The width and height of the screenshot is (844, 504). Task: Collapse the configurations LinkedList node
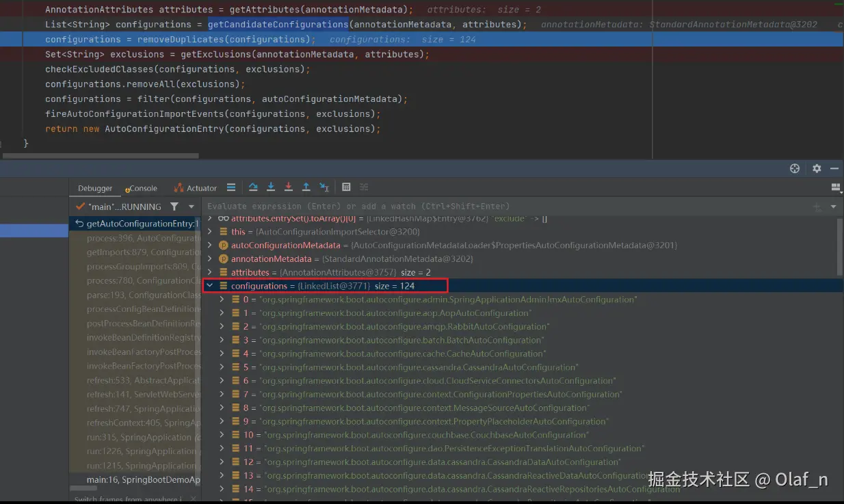(210, 286)
